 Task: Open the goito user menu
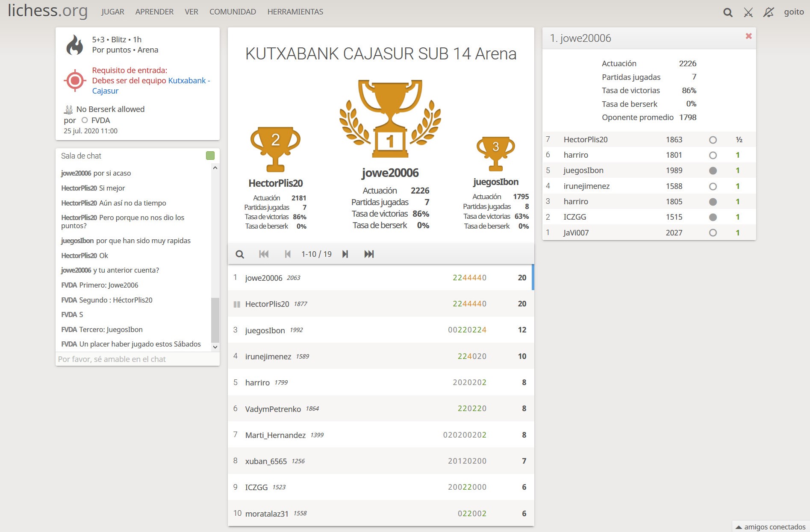click(x=794, y=12)
